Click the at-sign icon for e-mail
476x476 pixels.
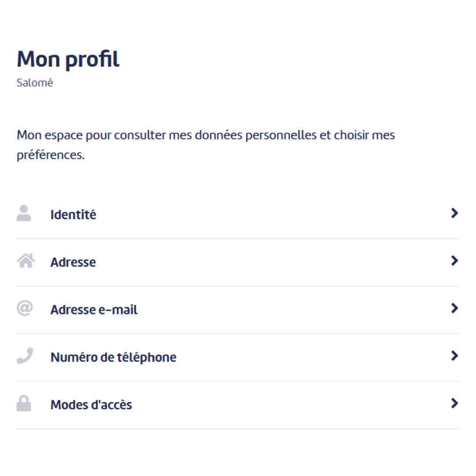pos(24,308)
